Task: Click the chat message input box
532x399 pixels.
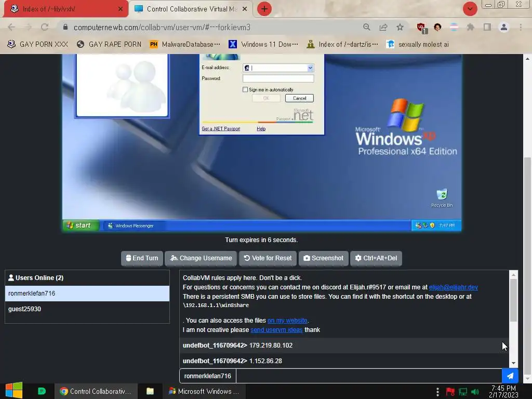Action: (369, 376)
